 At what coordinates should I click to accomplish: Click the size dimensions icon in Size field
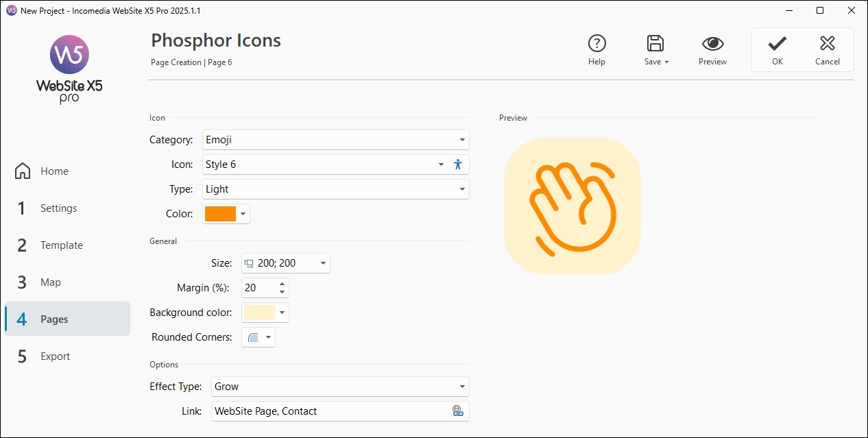coord(249,263)
